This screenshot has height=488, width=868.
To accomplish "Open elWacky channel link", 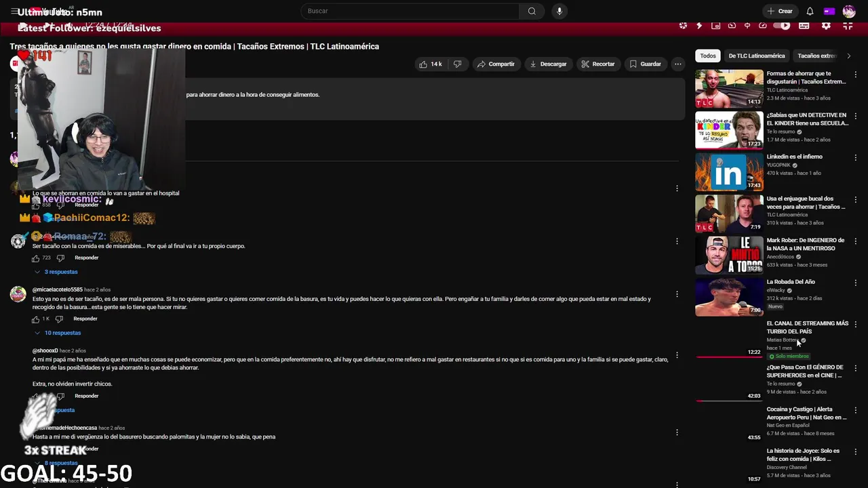I will (776, 290).
